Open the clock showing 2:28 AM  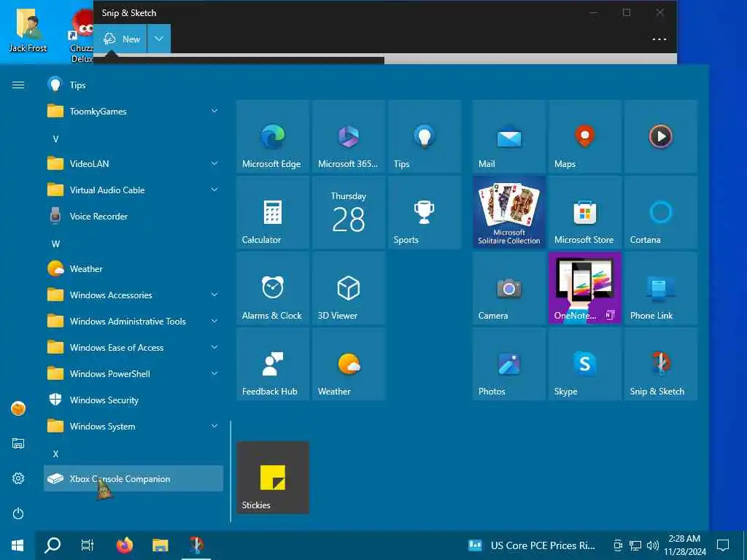pos(685,545)
